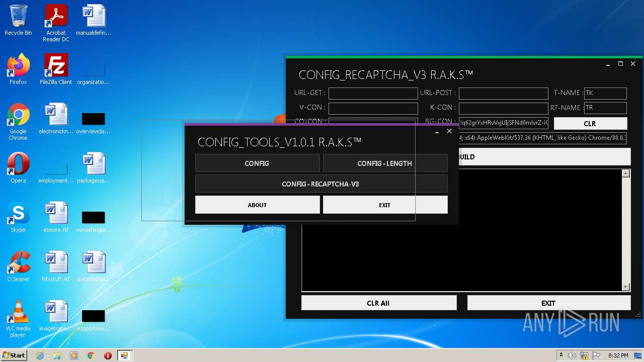Click the user-agent text field
The width and height of the screenshot is (644, 362).
pyautogui.click(x=542, y=138)
